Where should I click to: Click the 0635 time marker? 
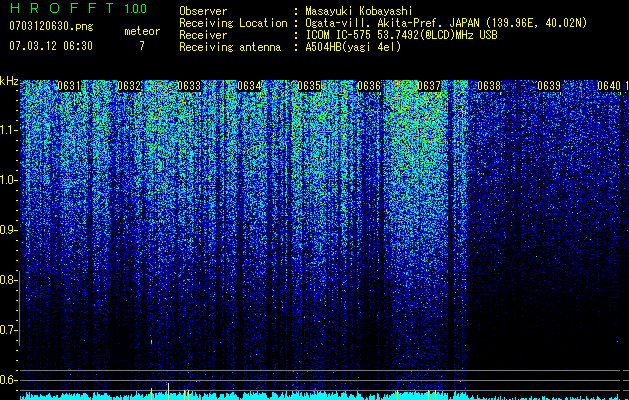click(x=309, y=86)
